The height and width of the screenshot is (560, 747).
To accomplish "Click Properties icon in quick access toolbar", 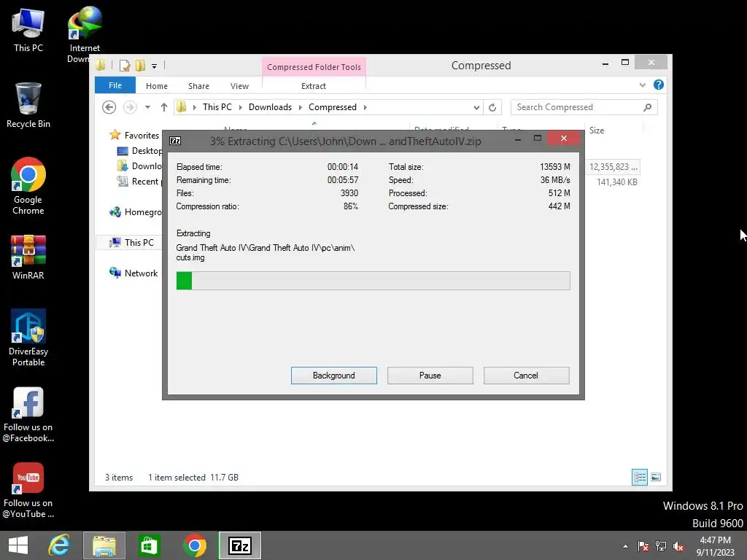I will click(125, 66).
